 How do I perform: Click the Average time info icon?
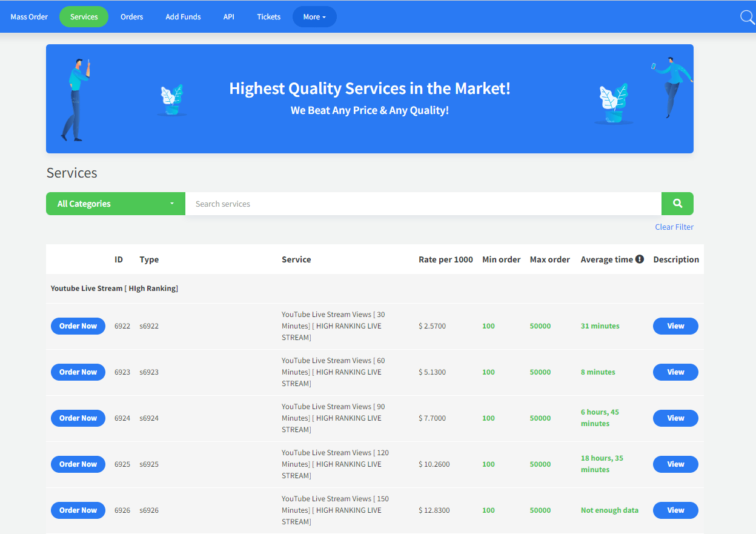(x=639, y=259)
